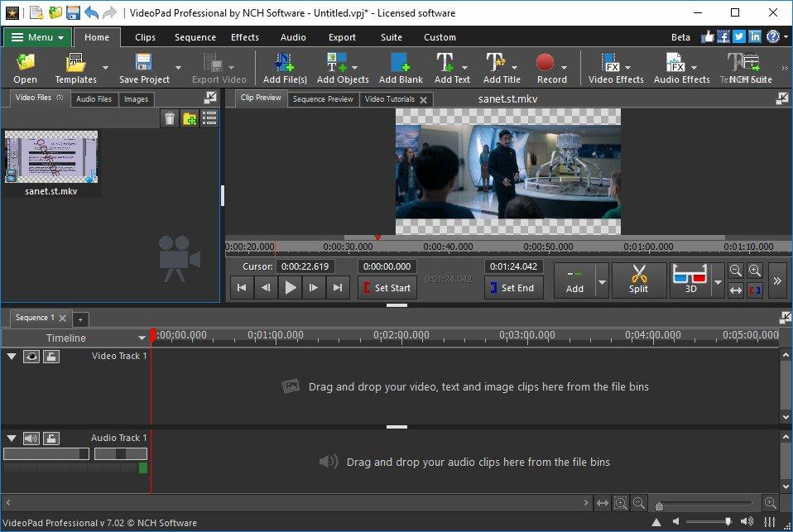Delete selected file with bin trash icon
The image size is (793, 532).
point(170,118)
